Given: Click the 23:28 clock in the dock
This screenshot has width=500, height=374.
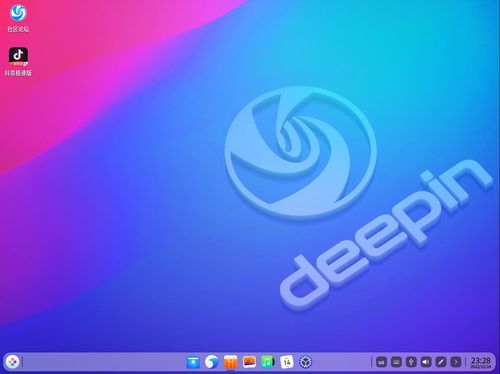Looking at the screenshot, I should 481,362.
